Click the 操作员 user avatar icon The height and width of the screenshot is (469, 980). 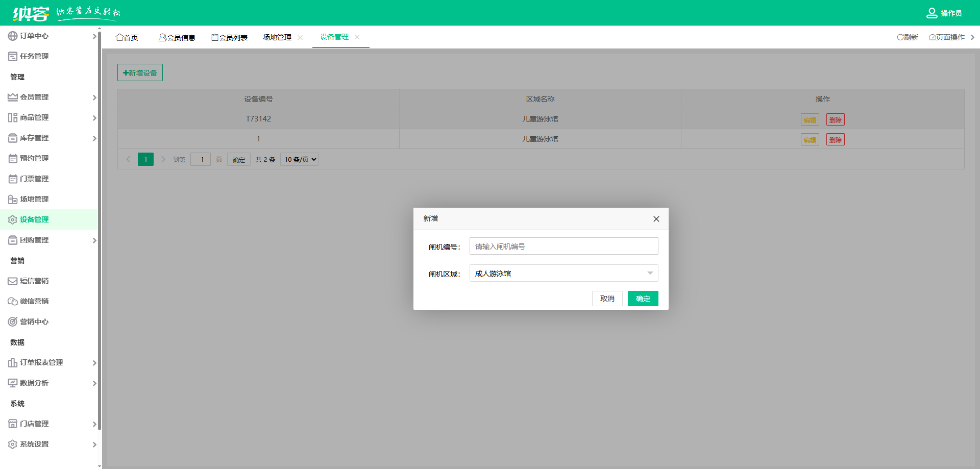click(x=932, y=13)
